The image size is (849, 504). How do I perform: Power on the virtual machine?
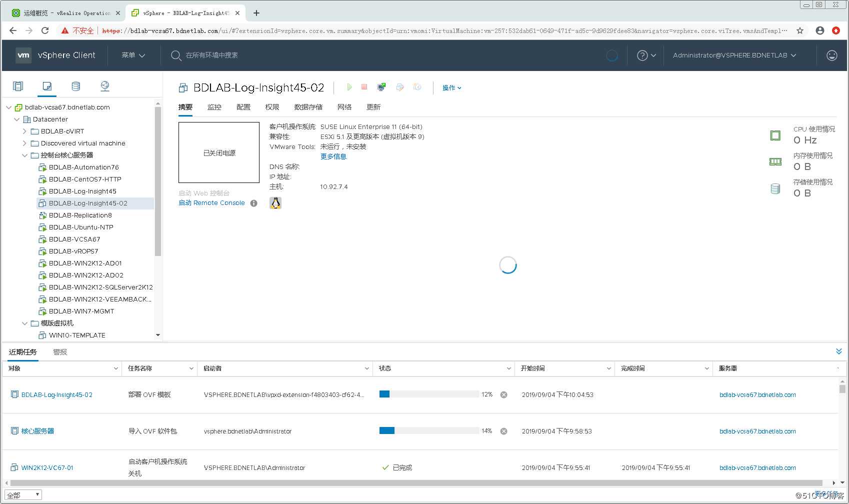tap(349, 87)
